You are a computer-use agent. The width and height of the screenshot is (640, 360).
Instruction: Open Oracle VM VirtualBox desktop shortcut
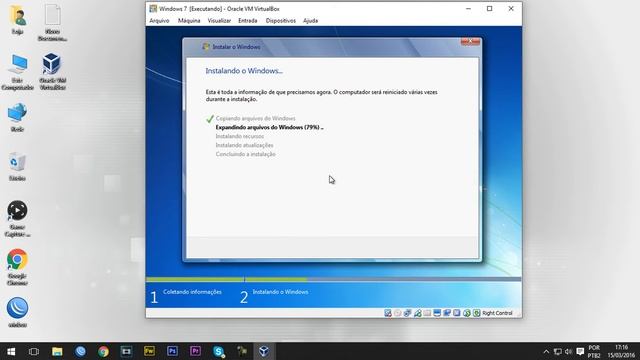click(x=52, y=72)
